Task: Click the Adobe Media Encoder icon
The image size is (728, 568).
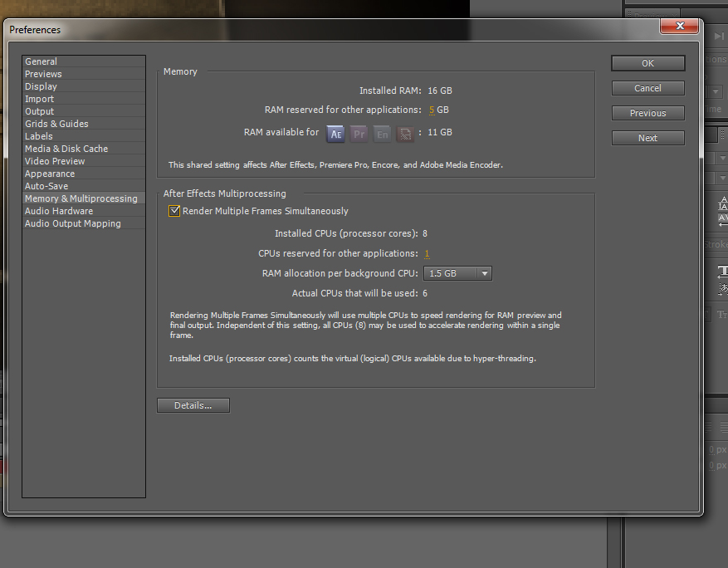Action: (x=405, y=135)
